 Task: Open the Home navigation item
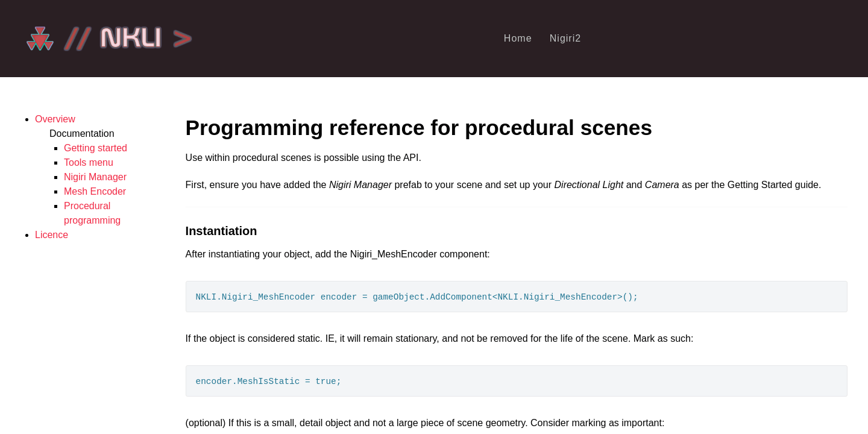coord(518,38)
